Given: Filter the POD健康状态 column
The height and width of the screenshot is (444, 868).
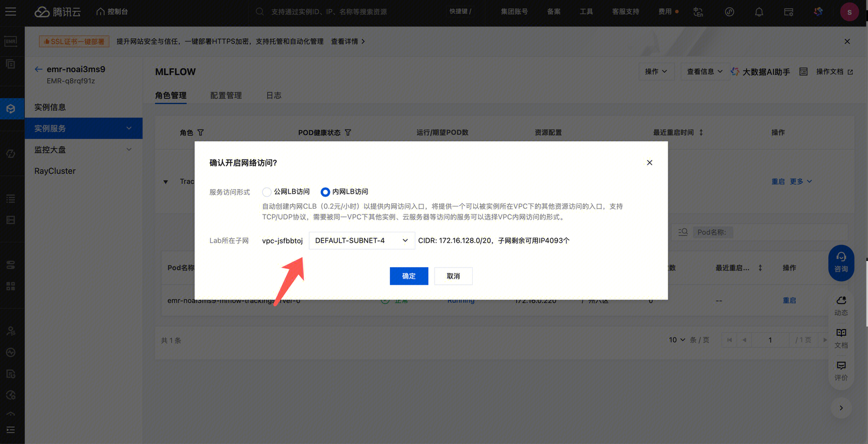Looking at the screenshot, I should point(348,132).
